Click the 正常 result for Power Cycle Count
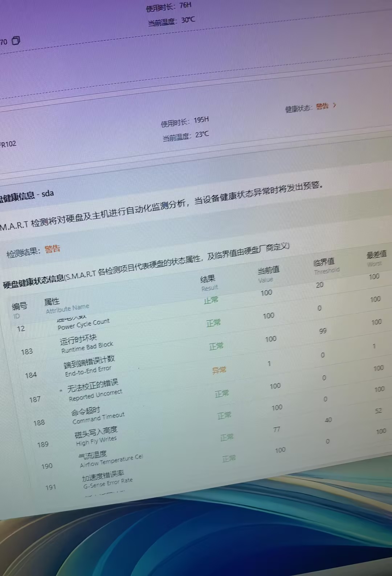 tap(211, 300)
